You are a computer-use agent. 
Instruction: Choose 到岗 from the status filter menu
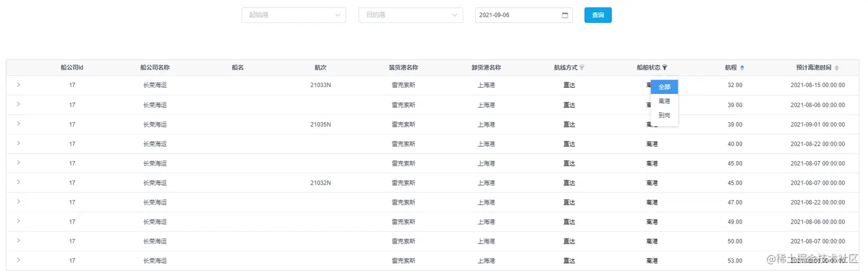pos(664,116)
